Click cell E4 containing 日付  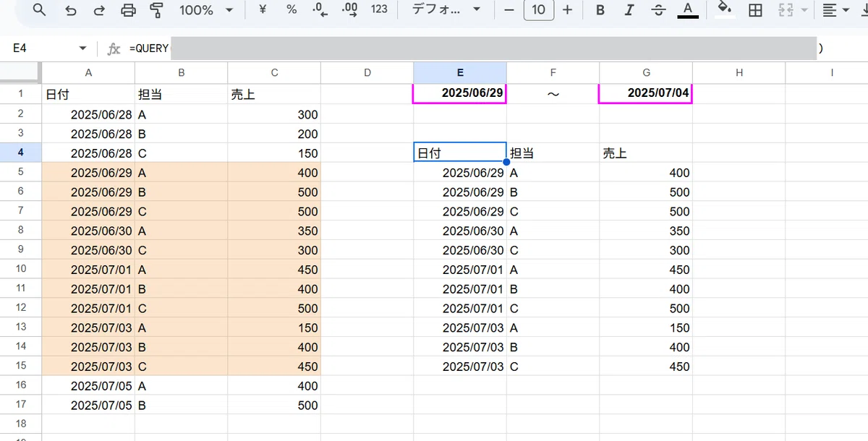click(x=460, y=153)
